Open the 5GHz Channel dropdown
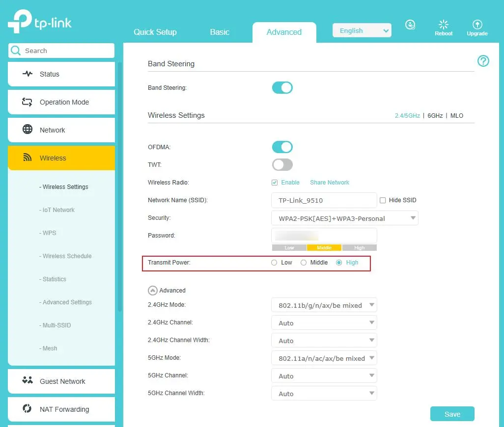The width and height of the screenshot is (504, 427). point(324,375)
